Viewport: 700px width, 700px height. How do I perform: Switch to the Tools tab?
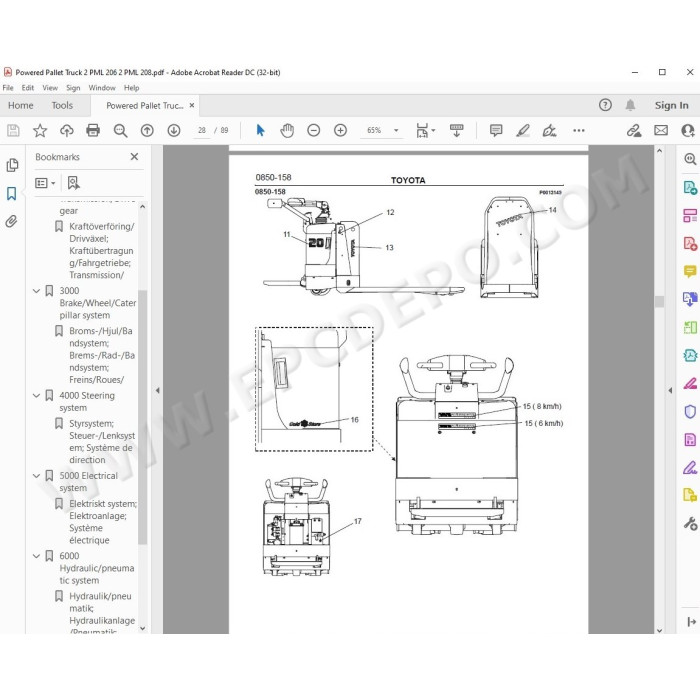pyautogui.click(x=62, y=105)
